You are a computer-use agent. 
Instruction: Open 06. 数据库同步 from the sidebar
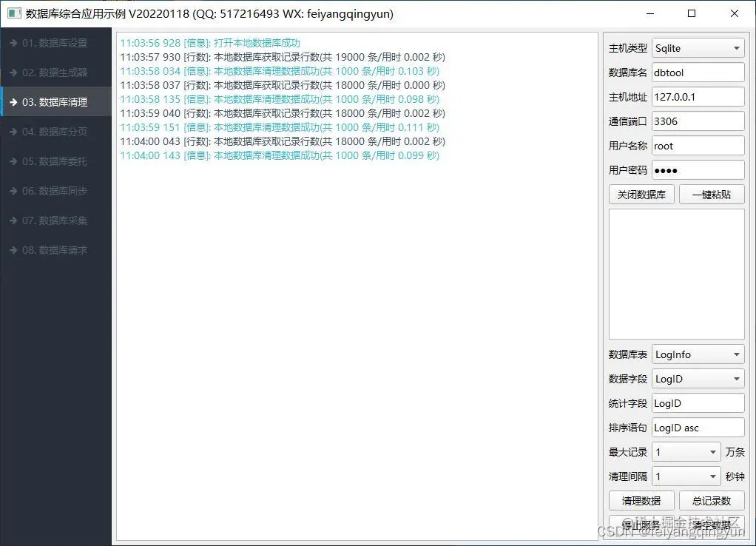pyautogui.click(x=55, y=191)
